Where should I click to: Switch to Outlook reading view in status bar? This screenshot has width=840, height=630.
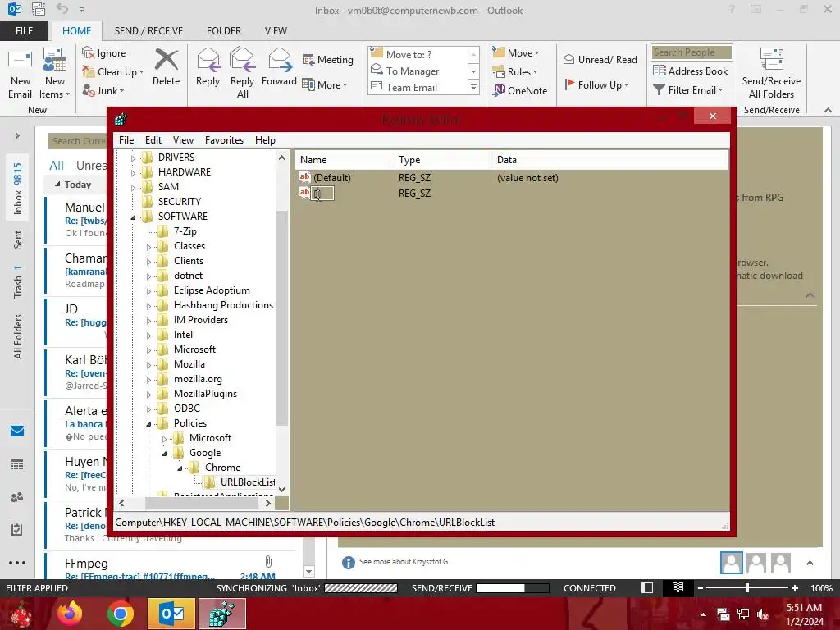pyautogui.click(x=678, y=587)
